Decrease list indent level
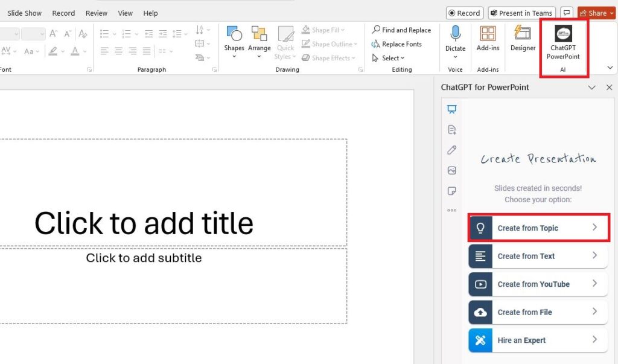Viewport: 618px width, 364px height. point(148,34)
